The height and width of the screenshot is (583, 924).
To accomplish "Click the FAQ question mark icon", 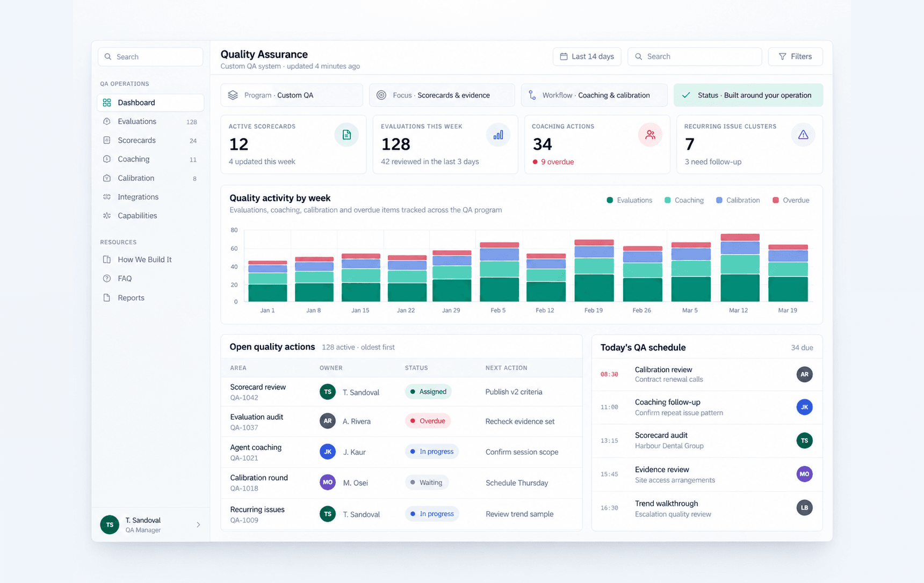I will (107, 279).
